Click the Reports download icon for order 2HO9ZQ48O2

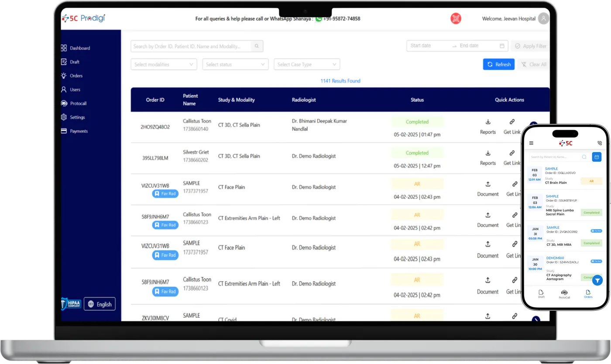[487, 122]
